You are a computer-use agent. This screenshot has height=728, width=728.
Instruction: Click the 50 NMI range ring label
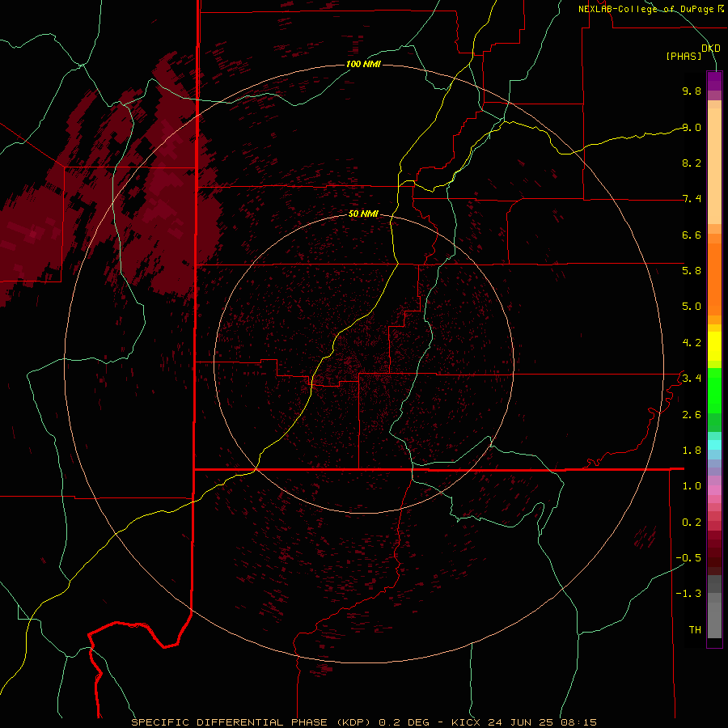363,214
